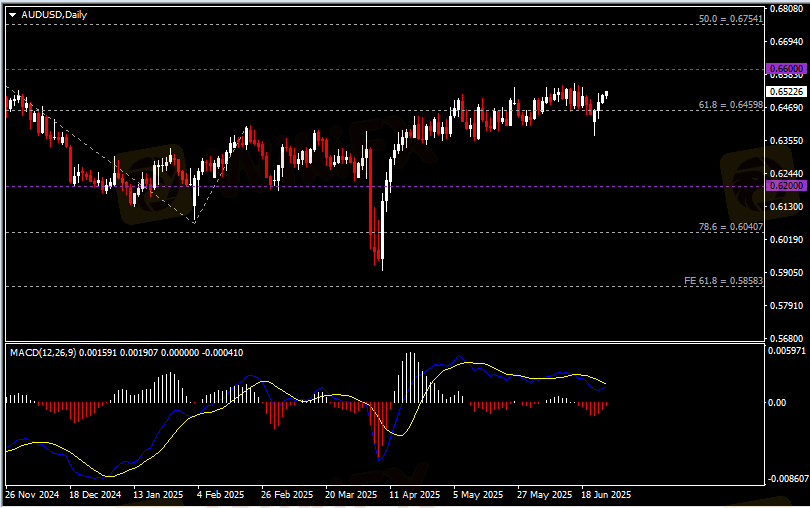Click the 26 Nov 2024 date label
The image size is (810, 508).
[33, 494]
